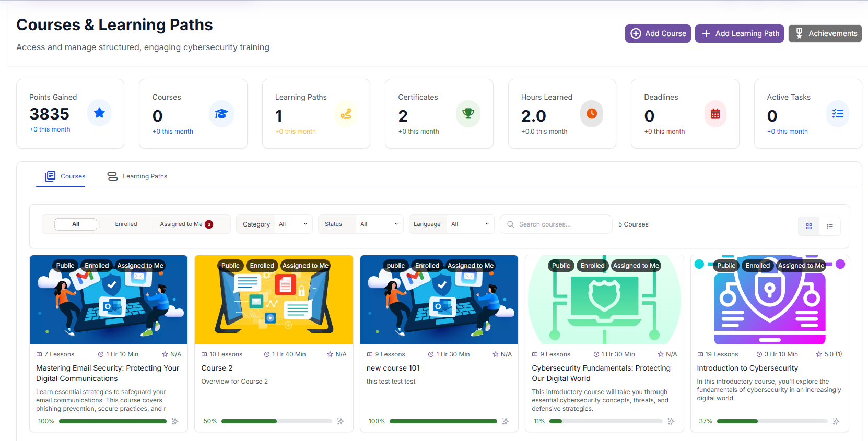Screen dimensions: 868x441
Task: Open new course 101 title
Action: [x=393, y=368]
